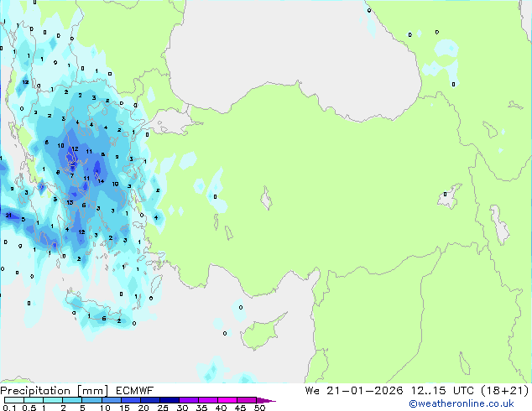Screen dimensions: 532x411
Task: Click the above-50 arrow end of legend
Action: (x=266, y=400)
